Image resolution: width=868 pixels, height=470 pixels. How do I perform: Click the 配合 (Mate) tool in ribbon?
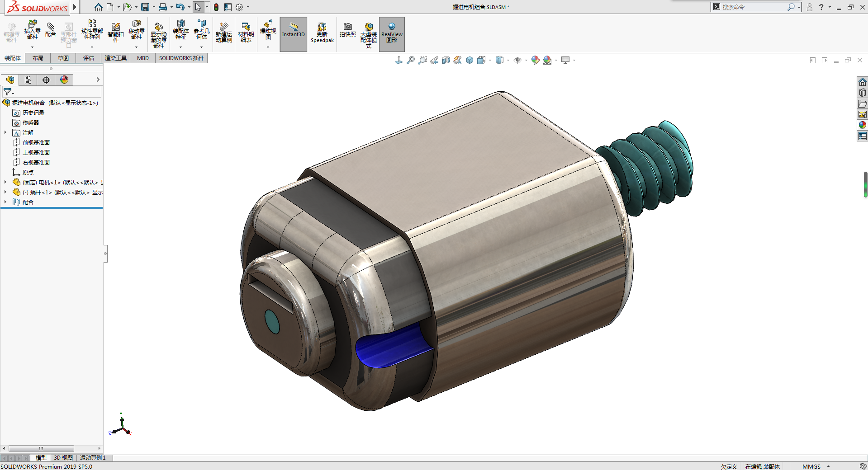(x=51, y=30)
